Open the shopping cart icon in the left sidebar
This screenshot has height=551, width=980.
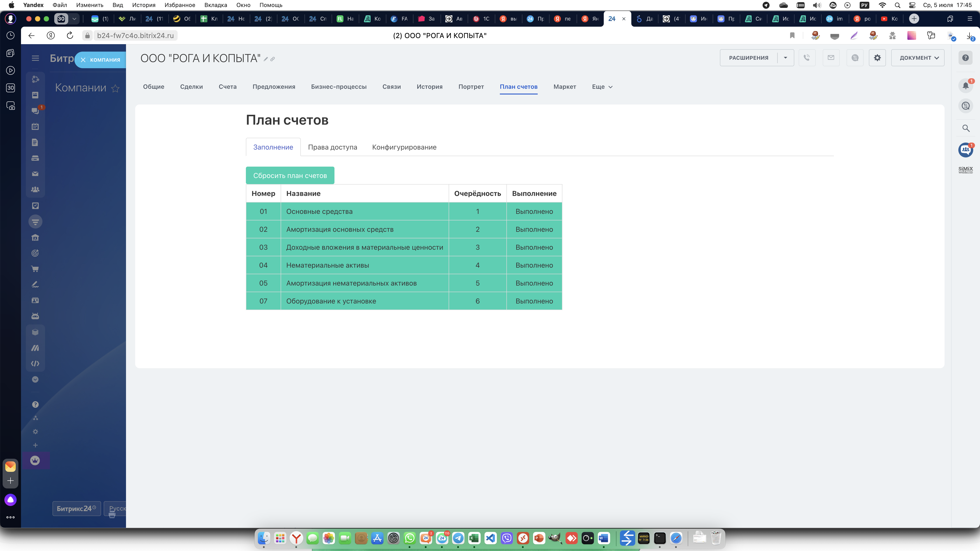click(x=35, y=269)
